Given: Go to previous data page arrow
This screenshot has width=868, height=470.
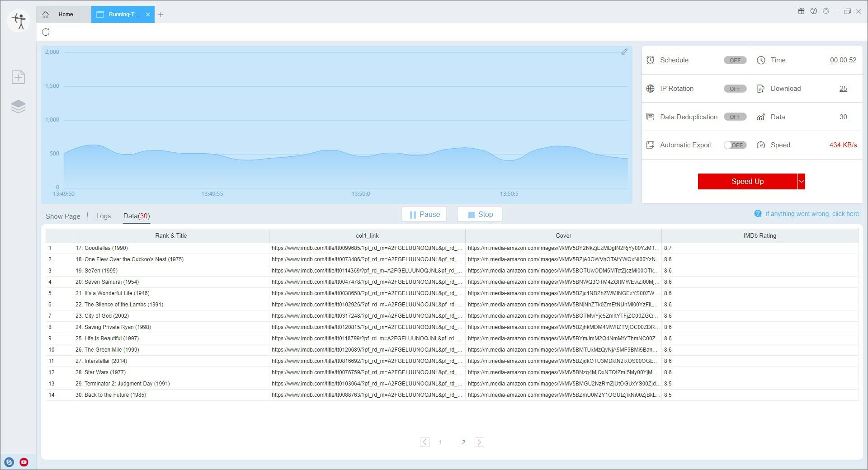Looking at the screenshot, I should (x=425, y=442).
